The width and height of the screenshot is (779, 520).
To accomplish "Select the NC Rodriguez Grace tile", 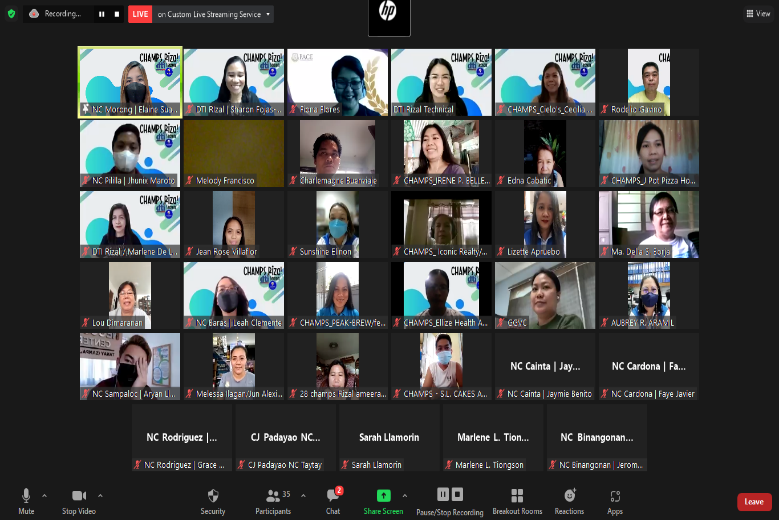I will tap(182, 437).
